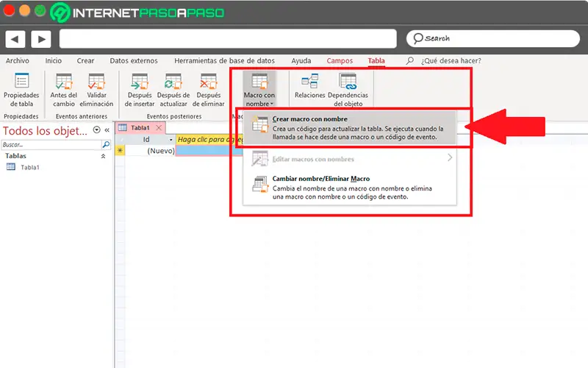Click the (Nuevo) cell
588x368 pixels.
click(x=151, y=151)
